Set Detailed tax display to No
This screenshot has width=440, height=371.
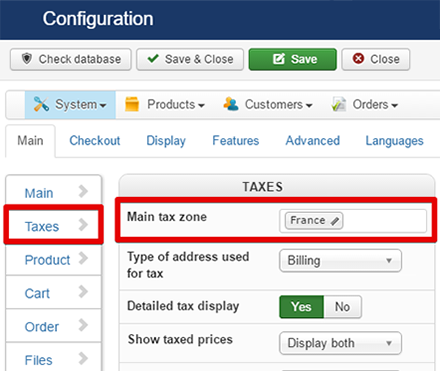pyautogui.click(x=342, y=307)
